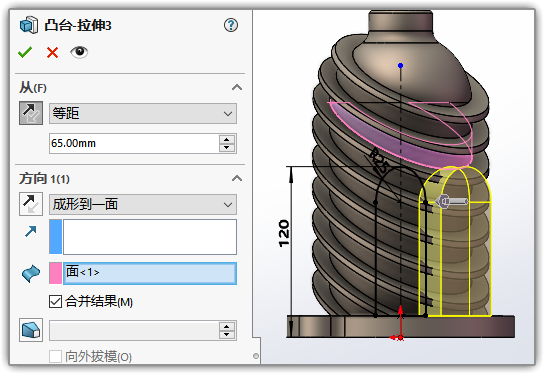Decrease the 65.00mm offset with the down arrow
Screen dimensions: 544x374
[227, 147]
